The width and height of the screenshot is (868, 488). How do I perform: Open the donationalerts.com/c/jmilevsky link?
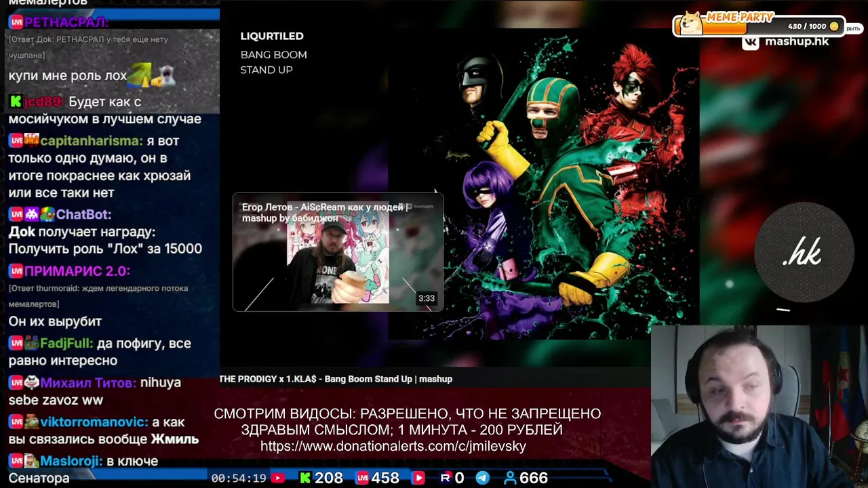(x=393, y=446)
